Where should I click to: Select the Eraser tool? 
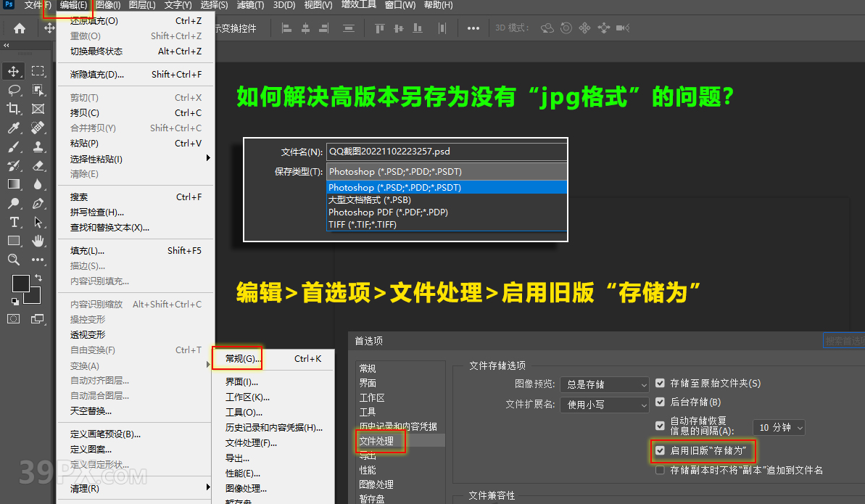38,165
